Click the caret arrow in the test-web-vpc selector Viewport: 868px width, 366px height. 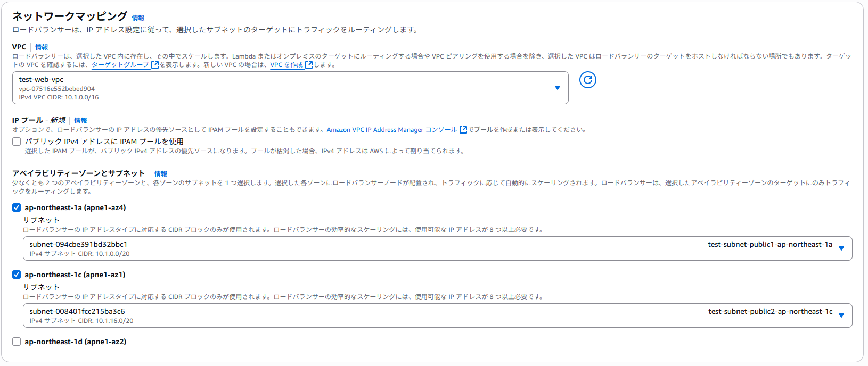[x=557, y=88]
